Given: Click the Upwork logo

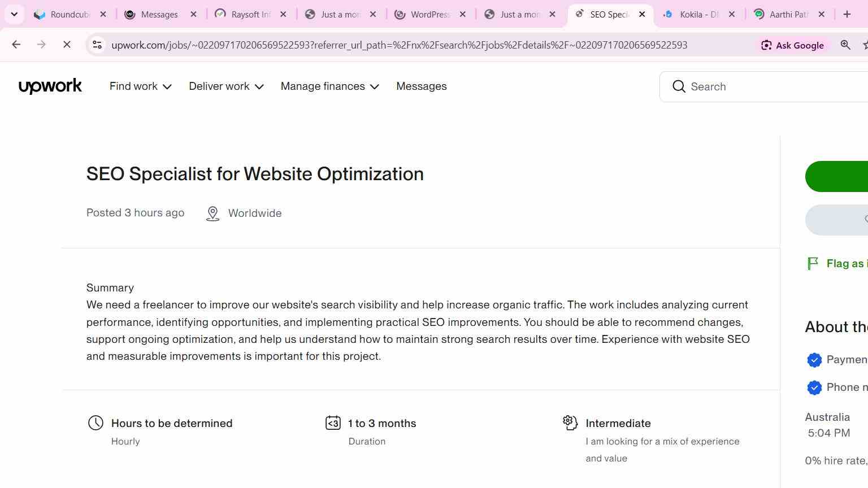Looking at the screenshot, I should tap(50, 86).
